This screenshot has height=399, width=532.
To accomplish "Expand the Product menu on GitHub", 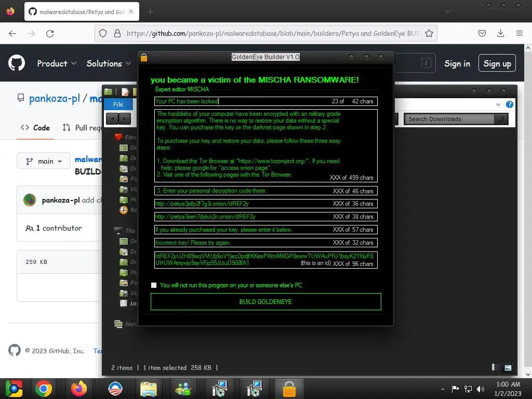I will point(57,63).
